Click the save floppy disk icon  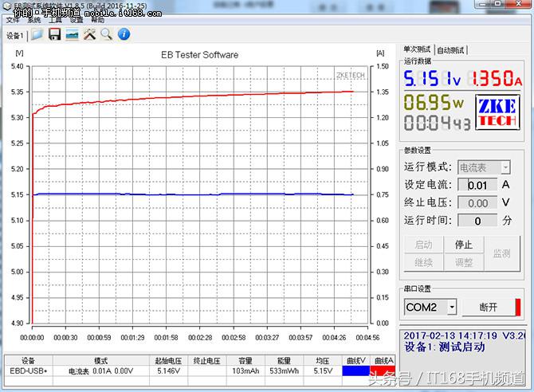coord(54,34)
